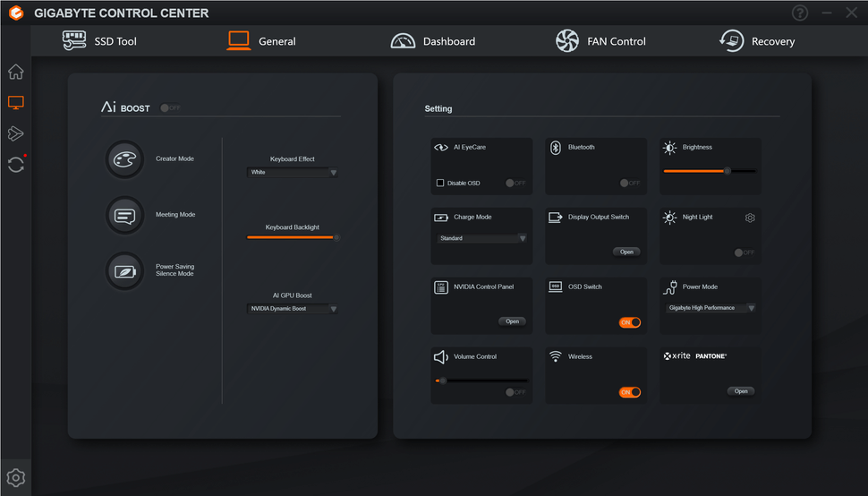Click the Brightness sun icon
Viewport: 868px width, 496px height.
[x=670, y=147]
